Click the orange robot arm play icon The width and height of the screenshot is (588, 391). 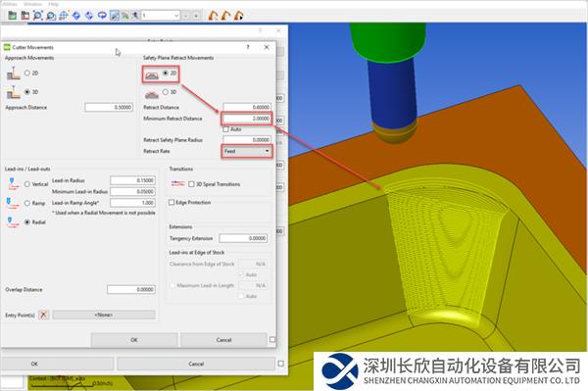(x=238, y=16)
